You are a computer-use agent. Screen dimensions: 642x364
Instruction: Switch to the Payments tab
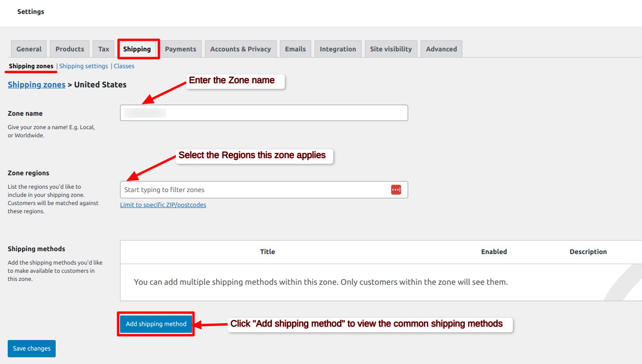(x=181, y=49)
